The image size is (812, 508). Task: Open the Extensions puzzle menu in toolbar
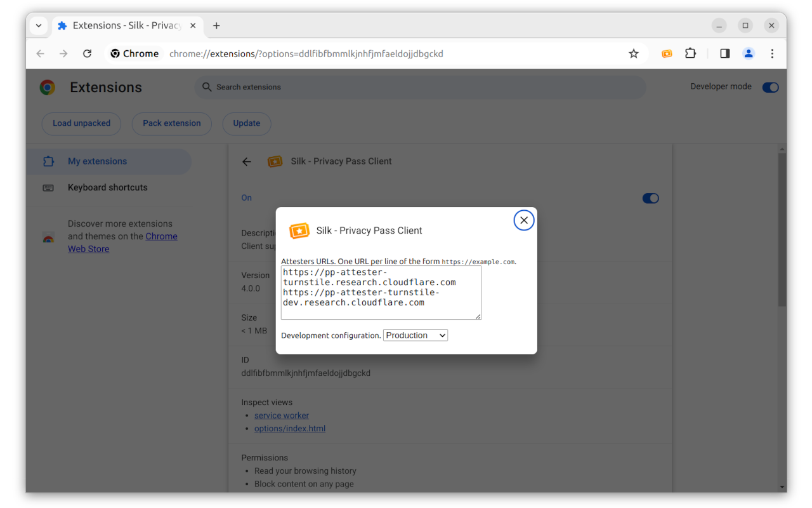click(691, 54)
